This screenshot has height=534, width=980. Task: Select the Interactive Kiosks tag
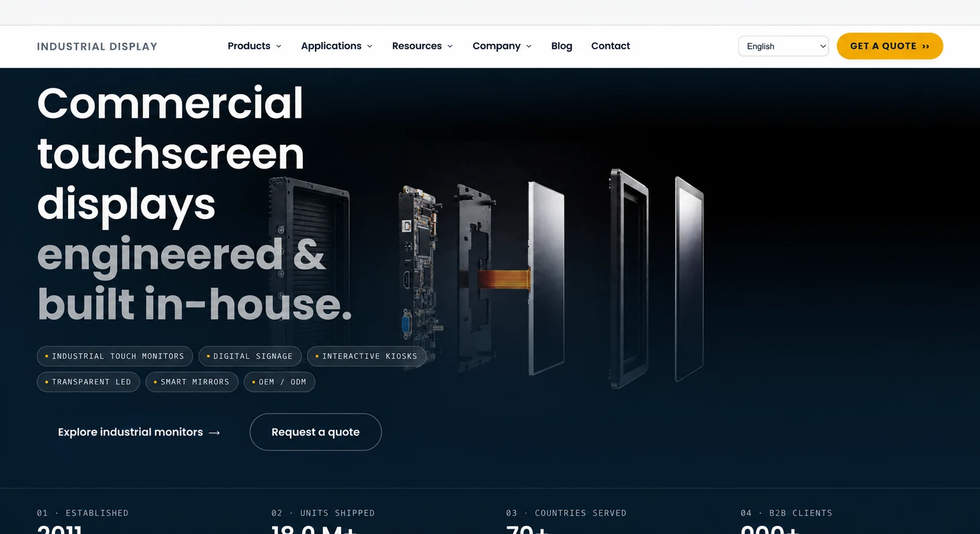pyautogui.click(x=367, y=356)
